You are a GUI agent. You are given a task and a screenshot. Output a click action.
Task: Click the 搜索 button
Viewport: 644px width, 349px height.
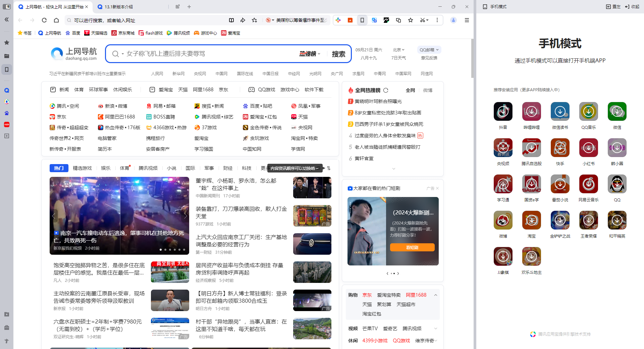[338, 54]
